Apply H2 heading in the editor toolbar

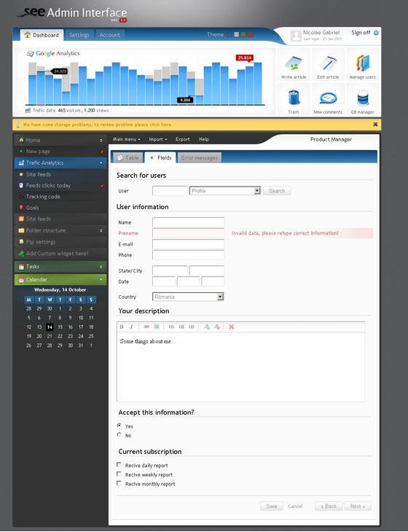pyautogui.click(x=181, y=326)
